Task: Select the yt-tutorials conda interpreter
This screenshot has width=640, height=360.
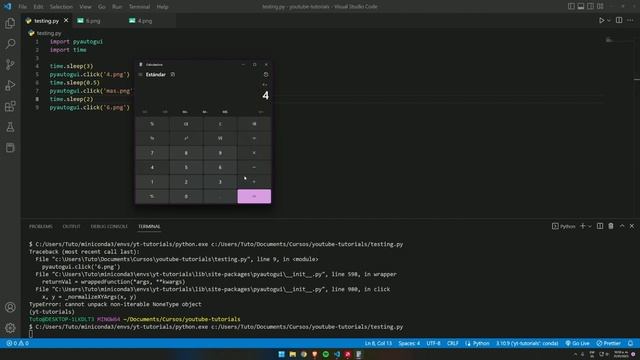Action: click(x=527, y=343)
